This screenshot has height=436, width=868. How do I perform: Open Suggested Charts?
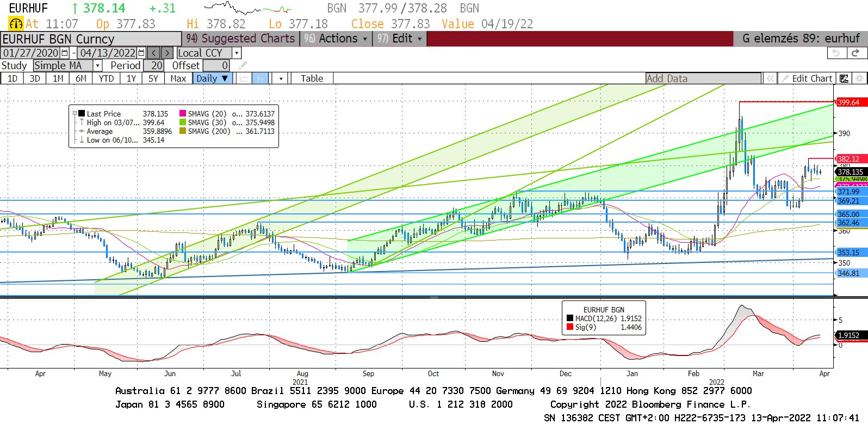click(x=240, y=39)
